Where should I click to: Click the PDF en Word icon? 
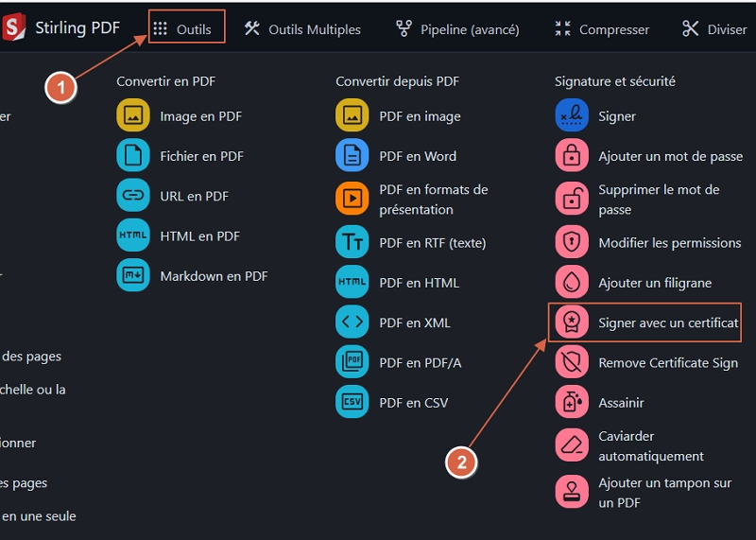click(x=352, y=156)
